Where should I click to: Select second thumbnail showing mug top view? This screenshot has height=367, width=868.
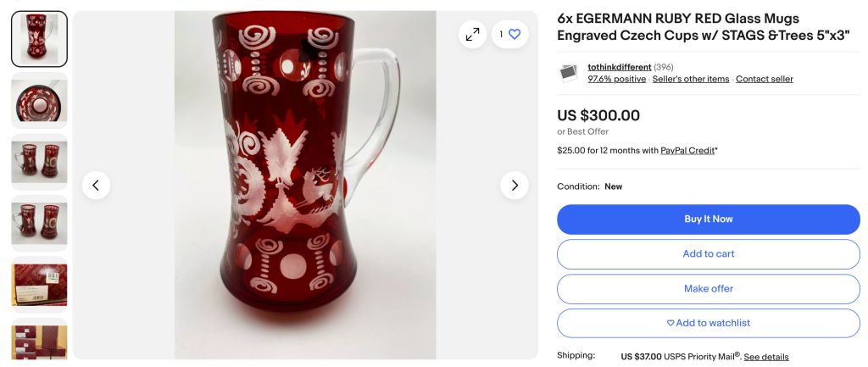tap(39, 100)
